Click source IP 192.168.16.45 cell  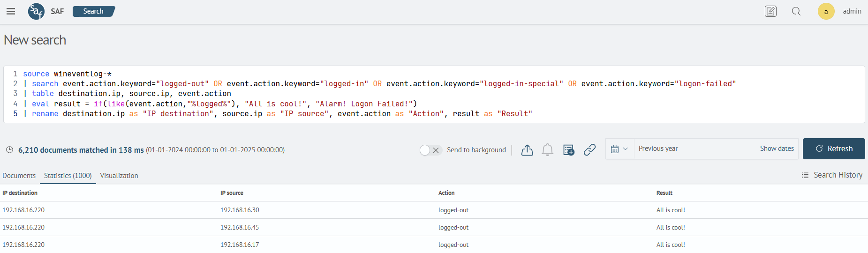pos(240,228)
